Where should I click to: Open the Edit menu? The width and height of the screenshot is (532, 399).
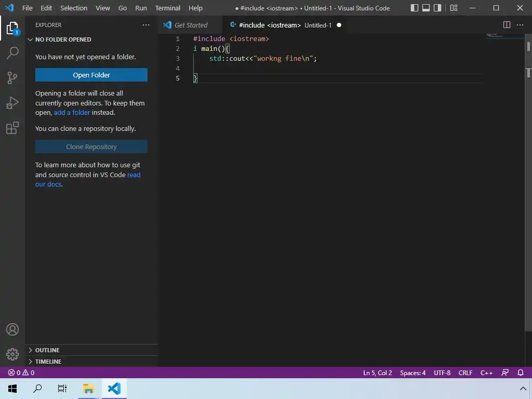46,8
